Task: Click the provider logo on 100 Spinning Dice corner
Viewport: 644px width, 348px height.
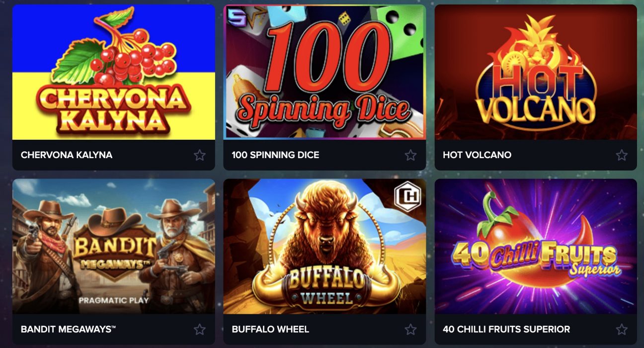Action: click(234, 18)
